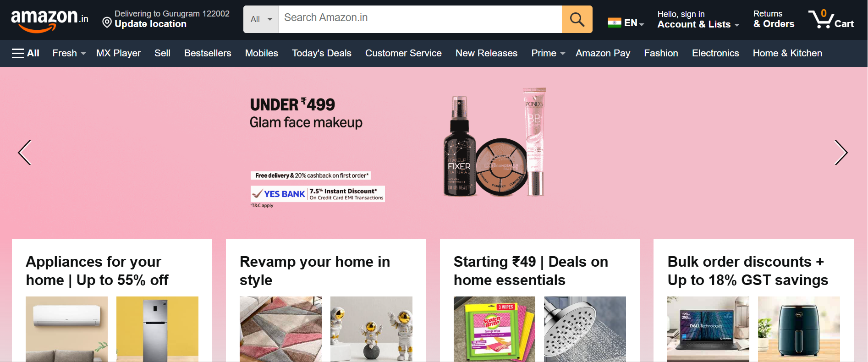868x362 pixels.
Task: Click the Scotch-Brite sponge wipe thumbnail
Action: tap(494, 329)
